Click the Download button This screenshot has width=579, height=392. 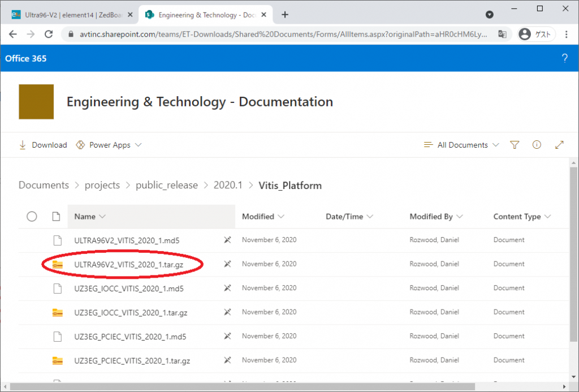pos(43,145)
